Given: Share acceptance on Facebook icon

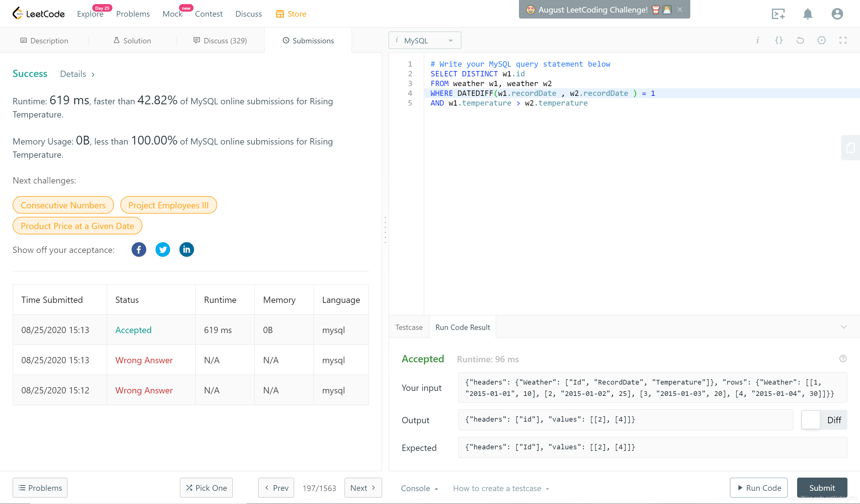Looking at the screenshot, I should 139,250.
